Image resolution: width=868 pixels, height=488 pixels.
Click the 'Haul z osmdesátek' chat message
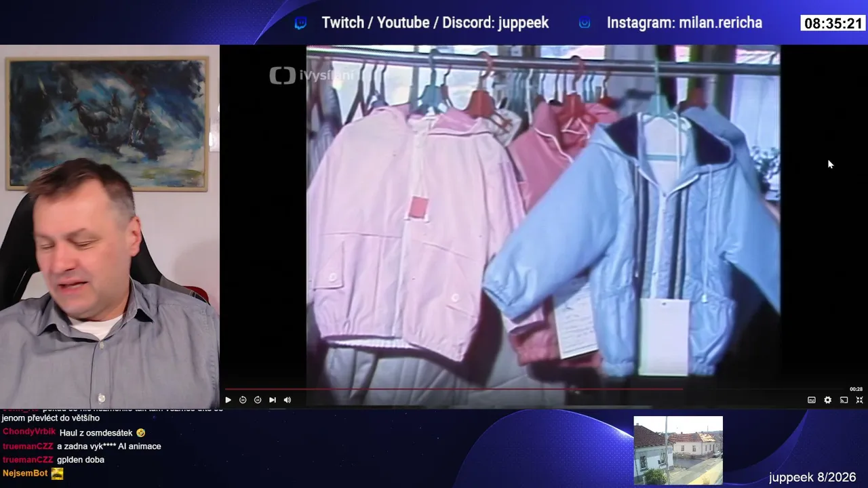(96, 432)
